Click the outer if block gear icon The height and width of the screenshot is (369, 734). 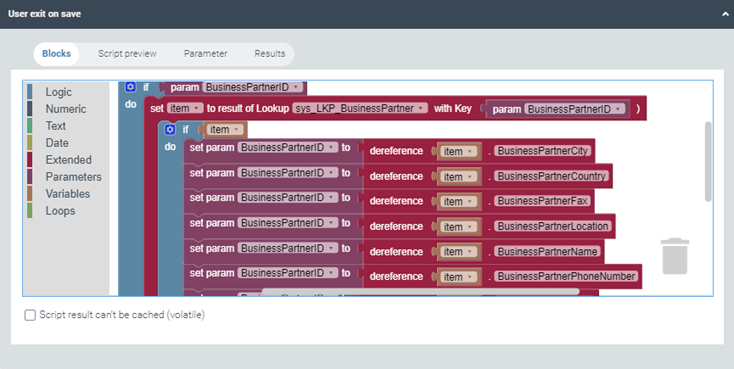(131, 87)
